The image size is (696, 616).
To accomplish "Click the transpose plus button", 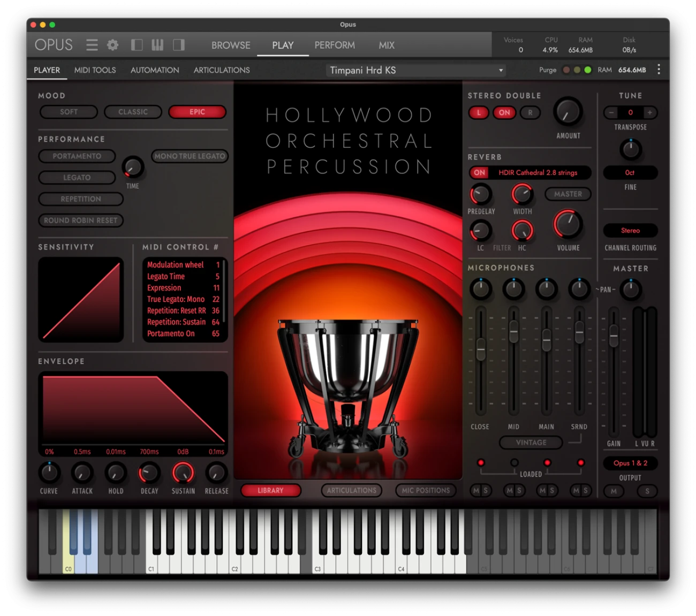I will point(649,112).
